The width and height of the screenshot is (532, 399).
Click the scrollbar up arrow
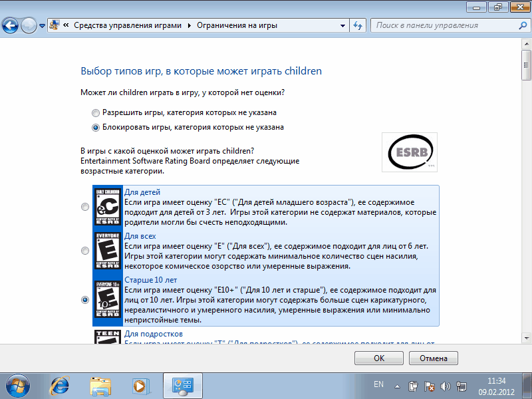526,44
